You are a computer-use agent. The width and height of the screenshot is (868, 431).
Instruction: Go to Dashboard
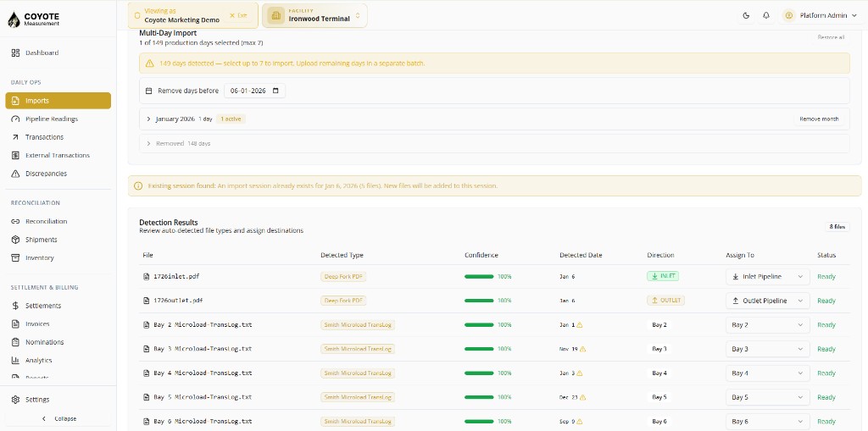click(x=58, y=53)
